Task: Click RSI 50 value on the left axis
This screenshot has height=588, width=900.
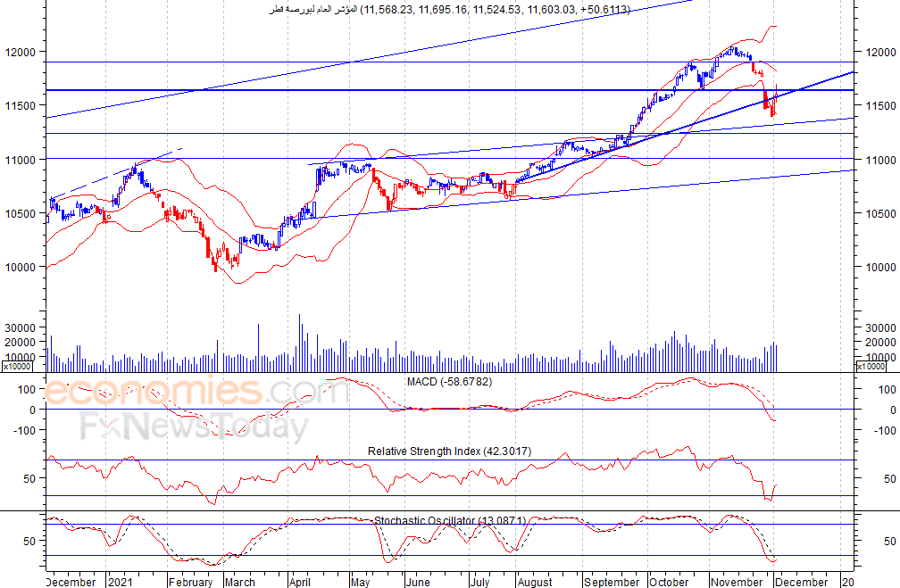Action: (29, 479)
